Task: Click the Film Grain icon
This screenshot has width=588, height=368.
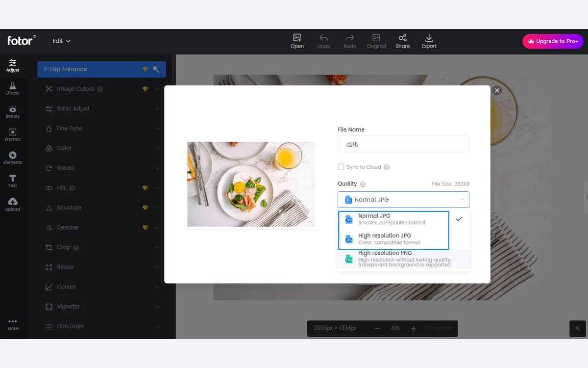Action: (49, 326)
